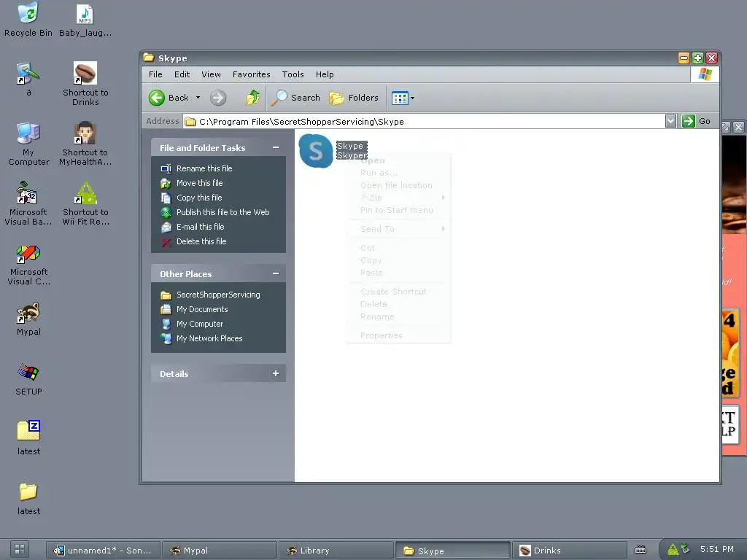Choose Properties in context menu
The height and width of the screenshot is (560, 747).
398,335
